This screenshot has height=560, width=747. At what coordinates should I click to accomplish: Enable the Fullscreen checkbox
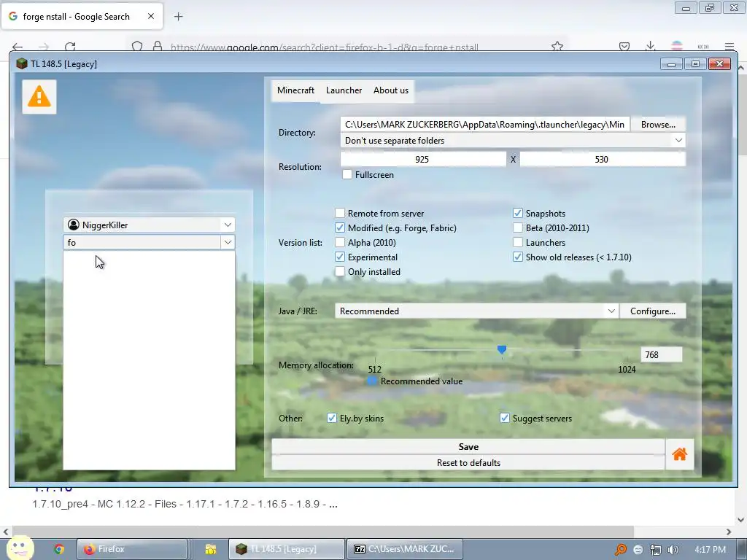click(x=347, y=175)
